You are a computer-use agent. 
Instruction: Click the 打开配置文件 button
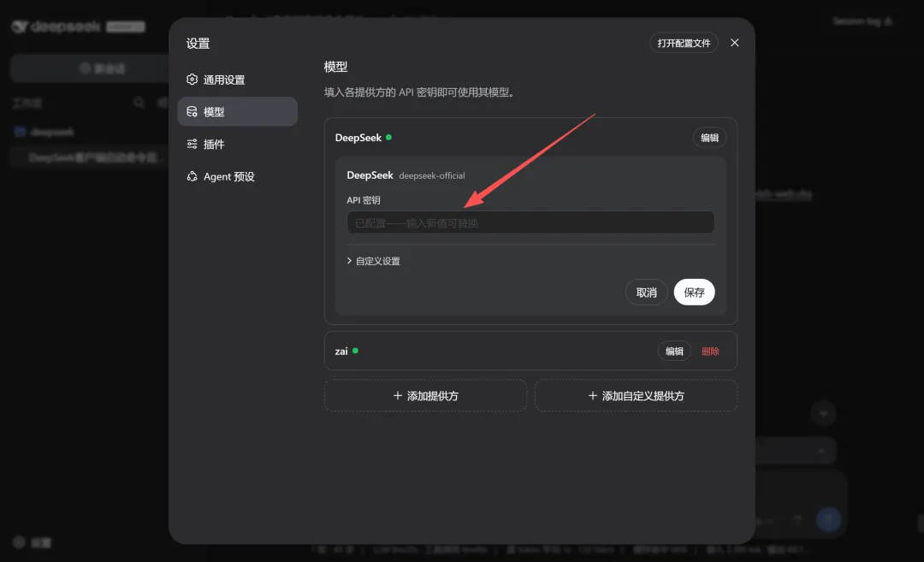[684, 43]
